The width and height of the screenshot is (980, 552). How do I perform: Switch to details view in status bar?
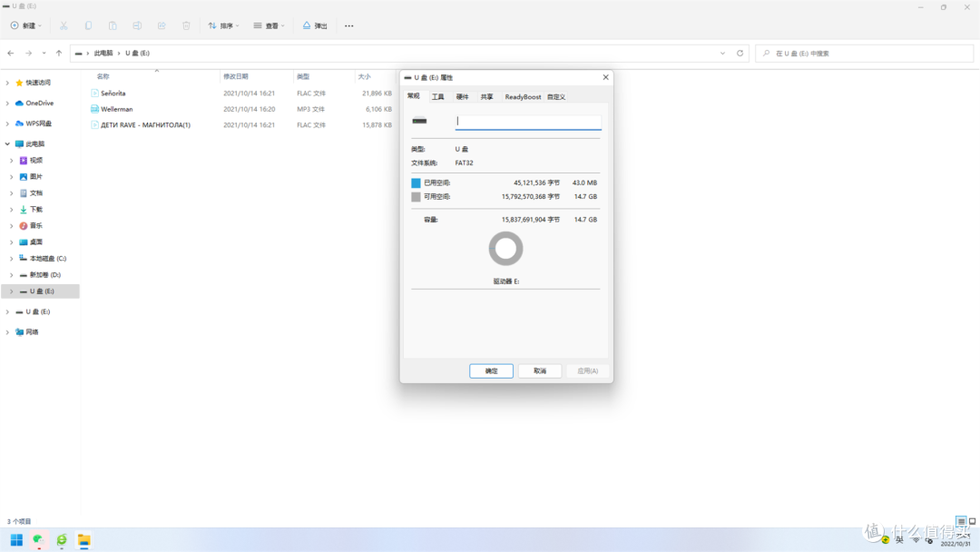(x=961, y=521)
